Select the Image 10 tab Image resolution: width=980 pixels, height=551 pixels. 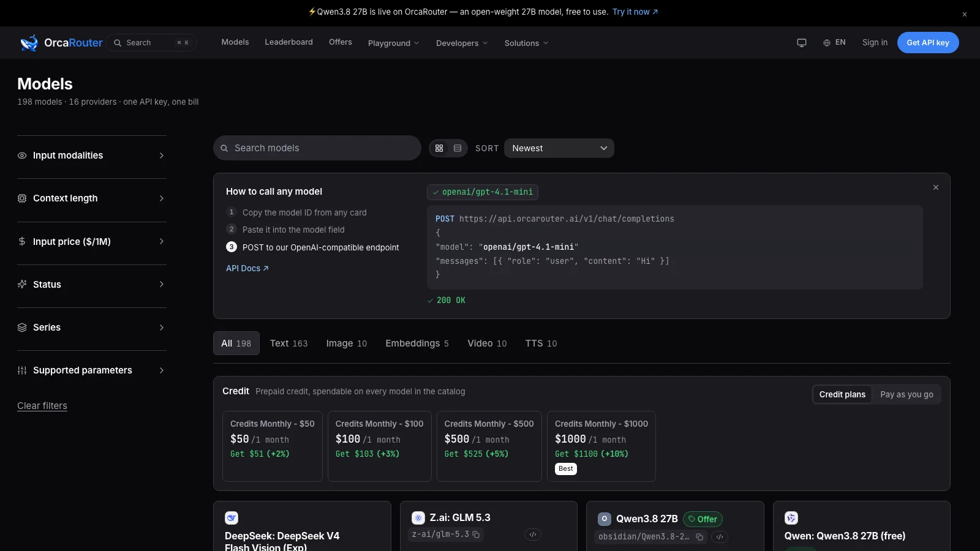347,343
